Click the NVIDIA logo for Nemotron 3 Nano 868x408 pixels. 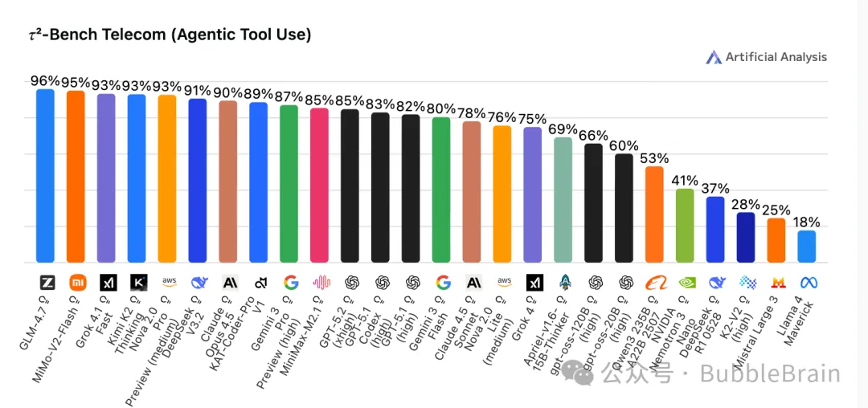point(686,282)
